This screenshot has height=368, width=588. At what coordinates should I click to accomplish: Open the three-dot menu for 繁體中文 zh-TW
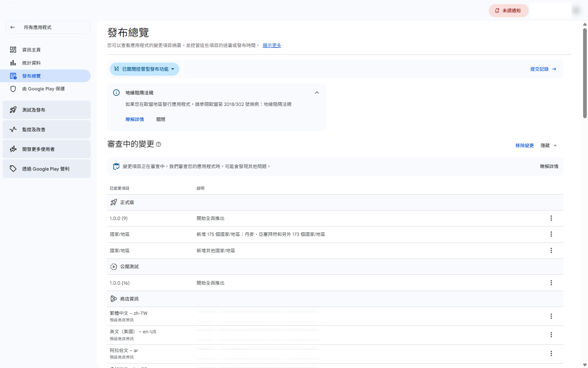[x=551, y=316]
